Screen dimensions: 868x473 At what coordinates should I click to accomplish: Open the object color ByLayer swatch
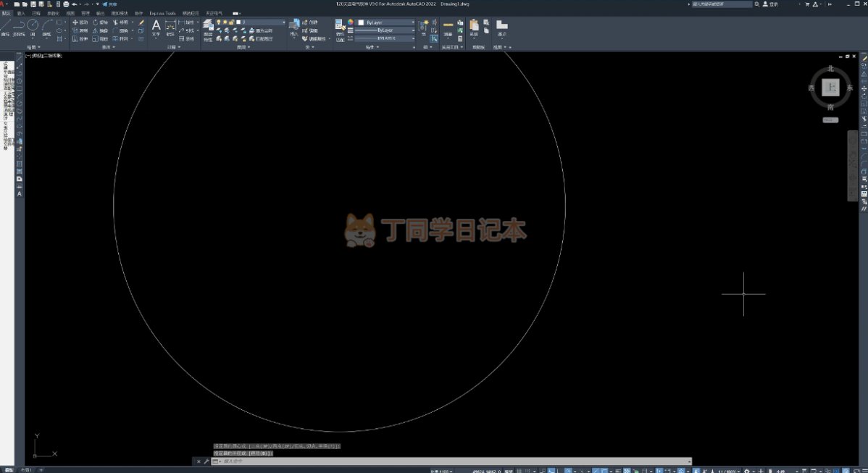coord(385,22)
